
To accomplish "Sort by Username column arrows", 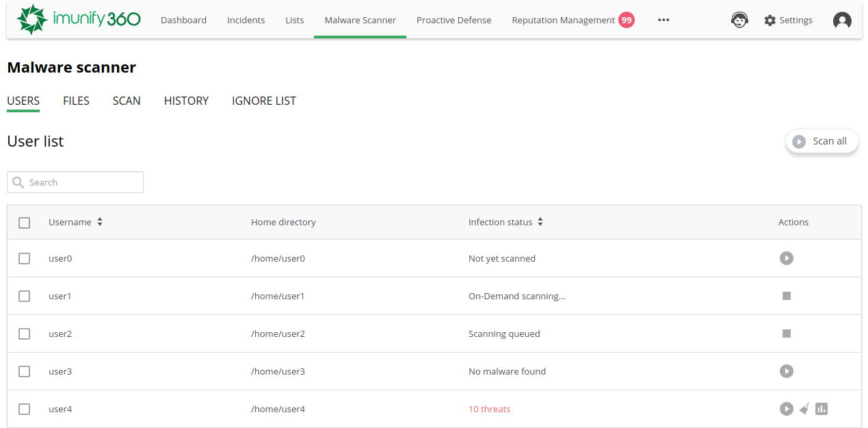I will coord(100,222).
